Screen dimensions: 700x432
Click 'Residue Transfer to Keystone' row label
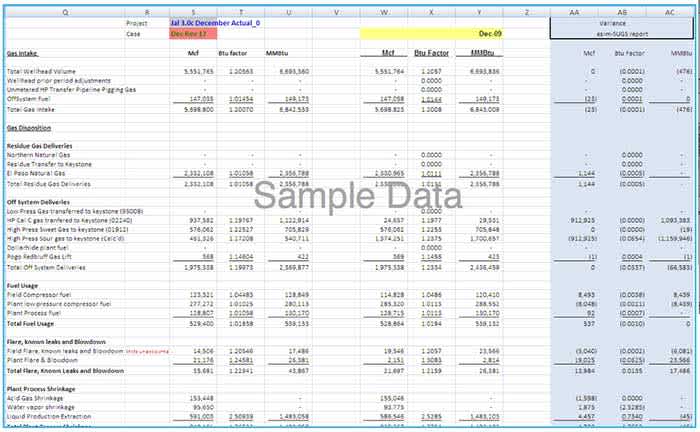(x=49, y=164)
